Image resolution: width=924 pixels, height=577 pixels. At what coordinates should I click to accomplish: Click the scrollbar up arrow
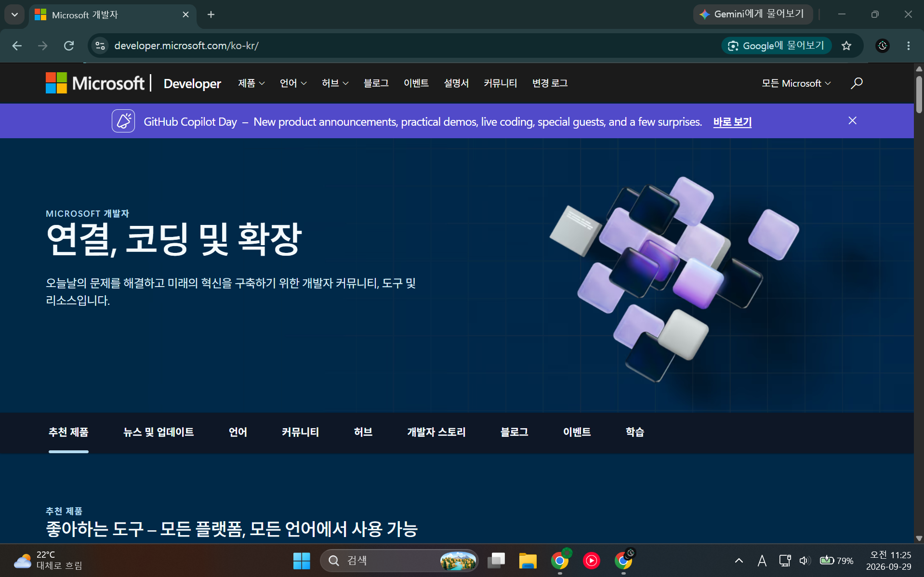919,68
